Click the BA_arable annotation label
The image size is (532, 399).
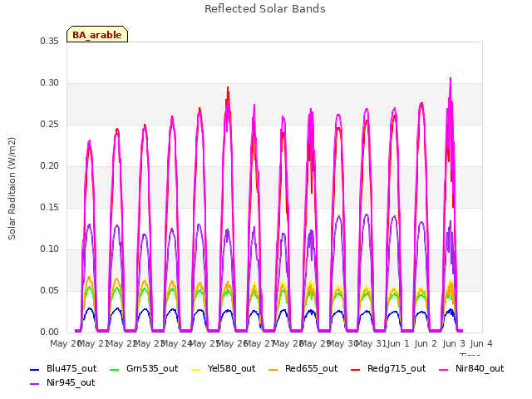point(97,35)
